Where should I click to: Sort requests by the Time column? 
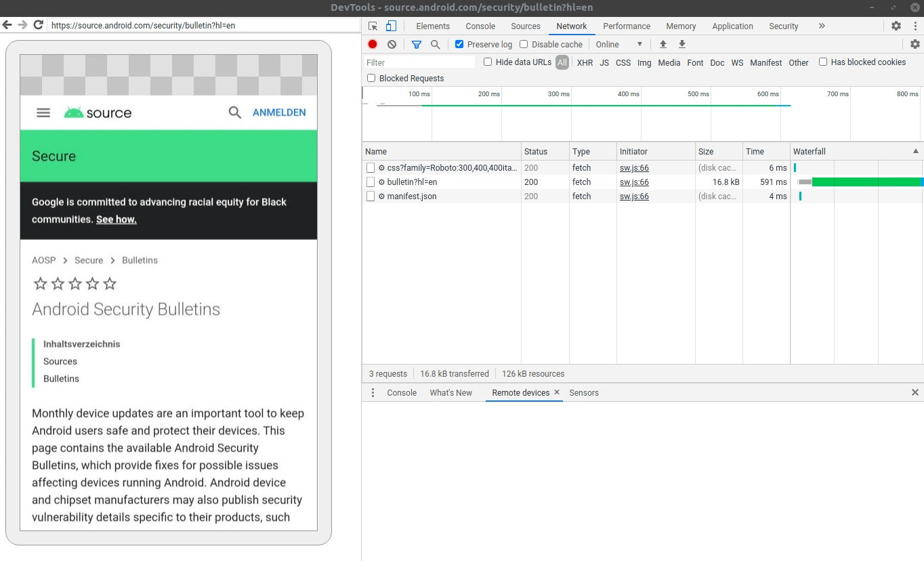click(766, 152)
